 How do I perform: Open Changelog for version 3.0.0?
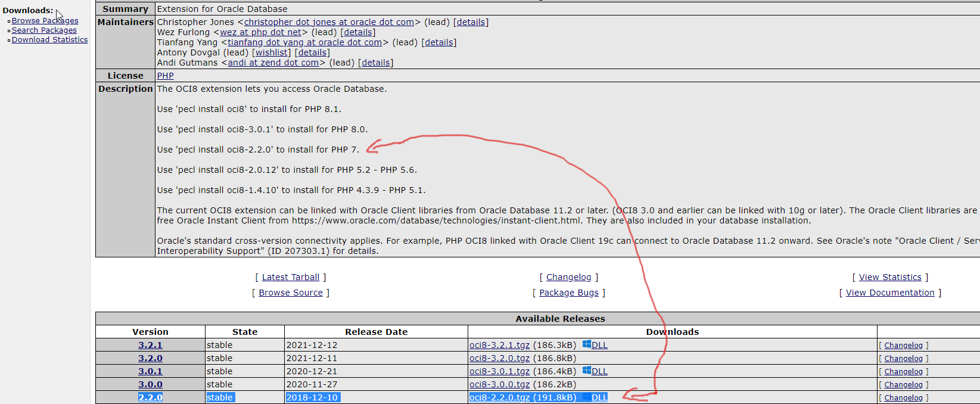(x=903, y=385)
